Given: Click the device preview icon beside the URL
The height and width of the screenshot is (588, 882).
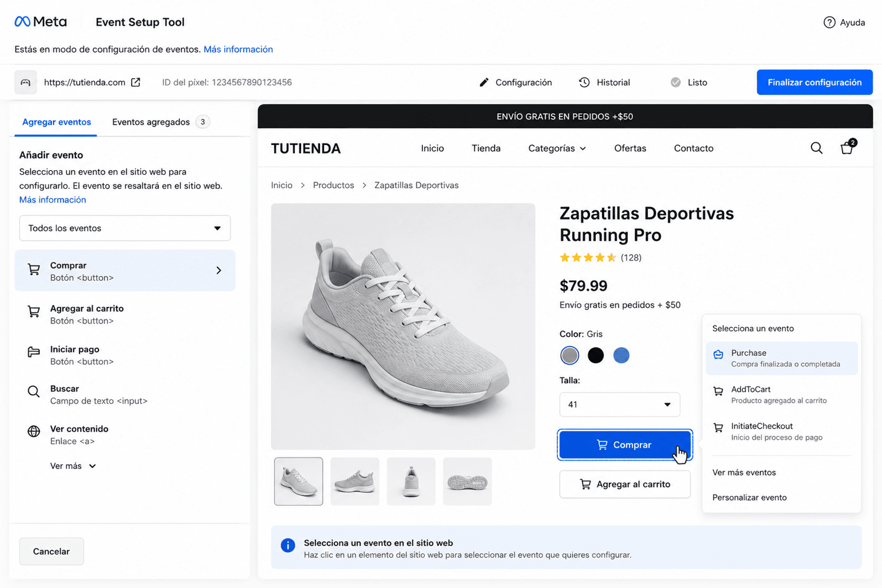Looking at the screenshot, I should click(x=26, y=82).
